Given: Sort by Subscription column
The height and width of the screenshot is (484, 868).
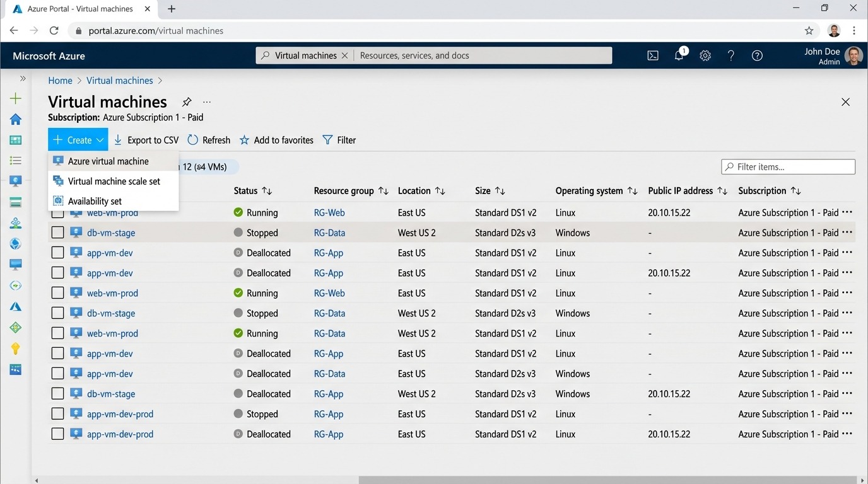Looking at the screenshot, I should [x=770, y=191].
